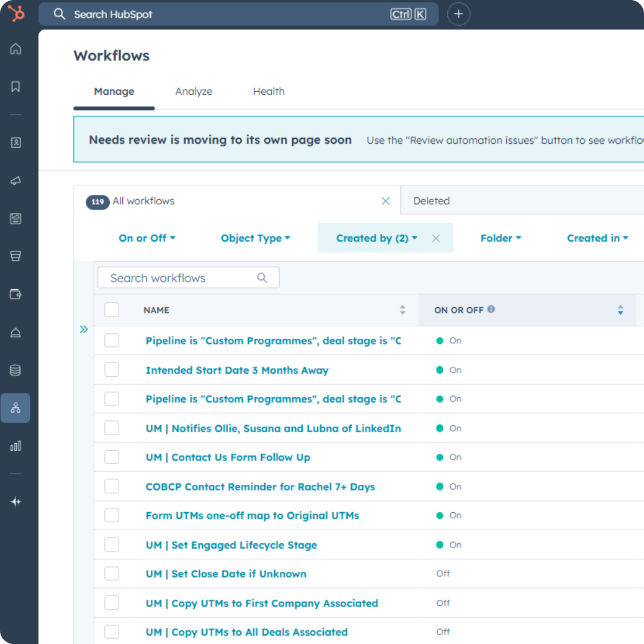
Task: Open UM | Contact Us Form Follow Up workflow
Action: [x=228, y=457]
